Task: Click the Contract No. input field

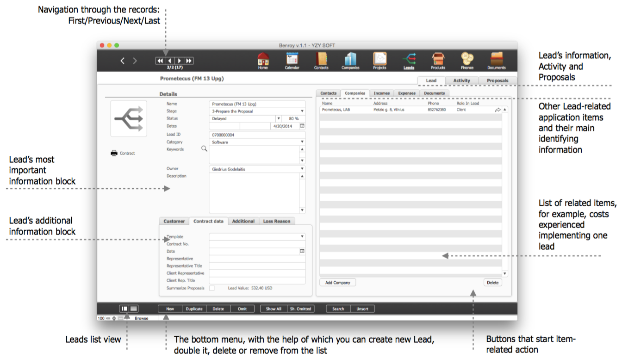Action: 257,244
